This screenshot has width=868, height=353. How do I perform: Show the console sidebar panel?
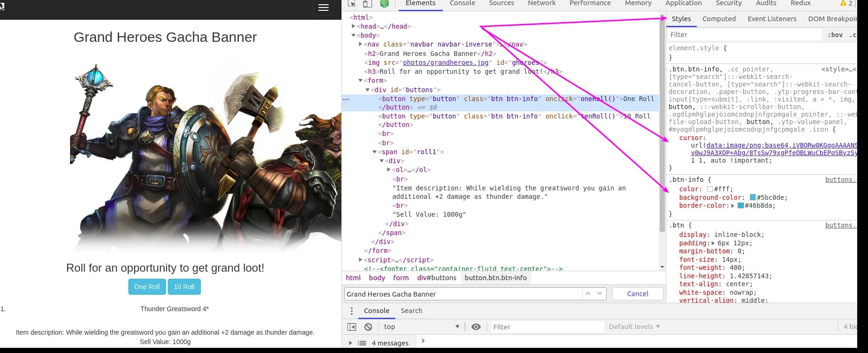pos(352,327)
